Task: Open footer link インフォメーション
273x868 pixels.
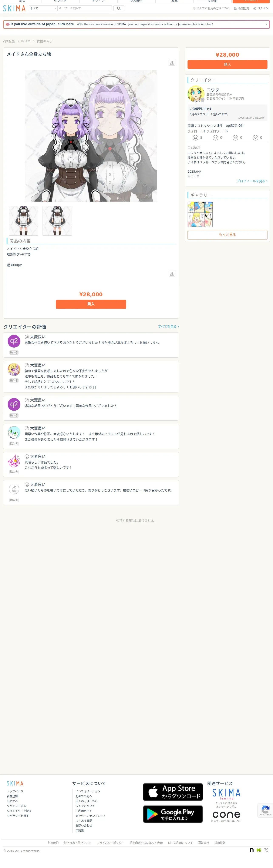Action: 88,791
